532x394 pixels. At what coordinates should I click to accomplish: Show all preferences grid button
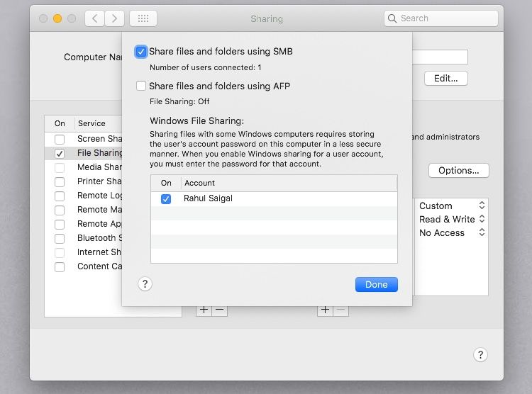click(x=143, y=18)
